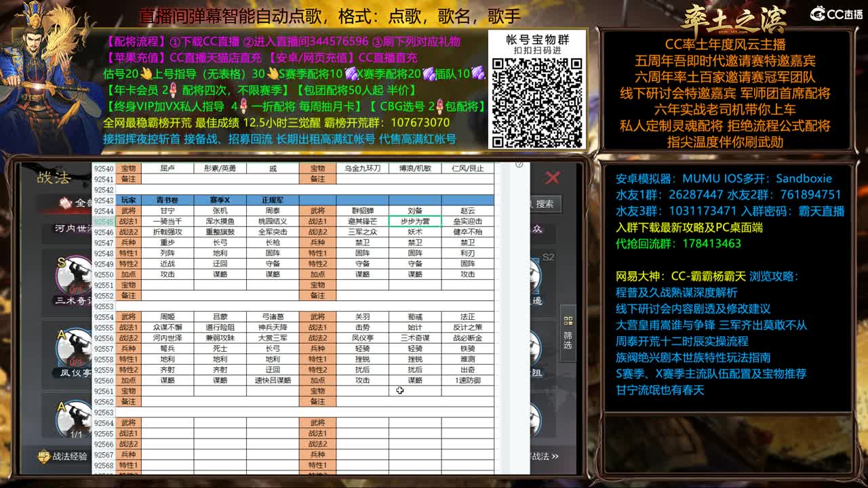This screenshot has height=488, width=868.
Task: Click the line 甘宁流氓也有春天
Action: [660, 390]
